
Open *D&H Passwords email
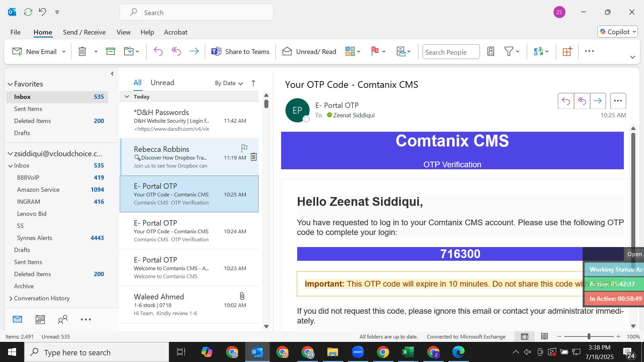pos(189,120)
